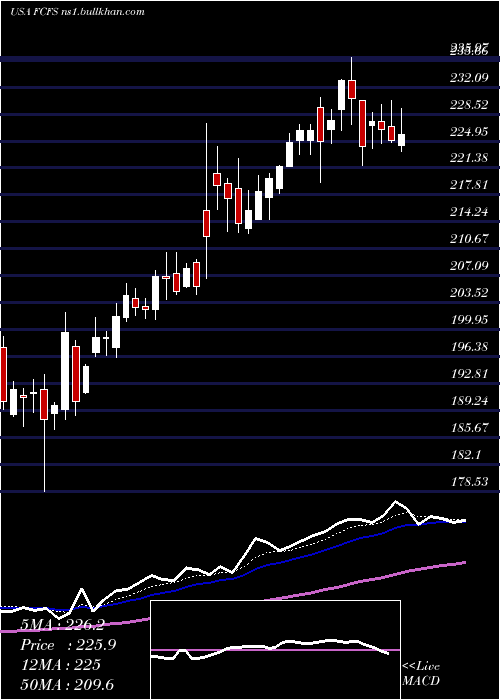Click the pink 50MA line's right end

tap(464, 563)
